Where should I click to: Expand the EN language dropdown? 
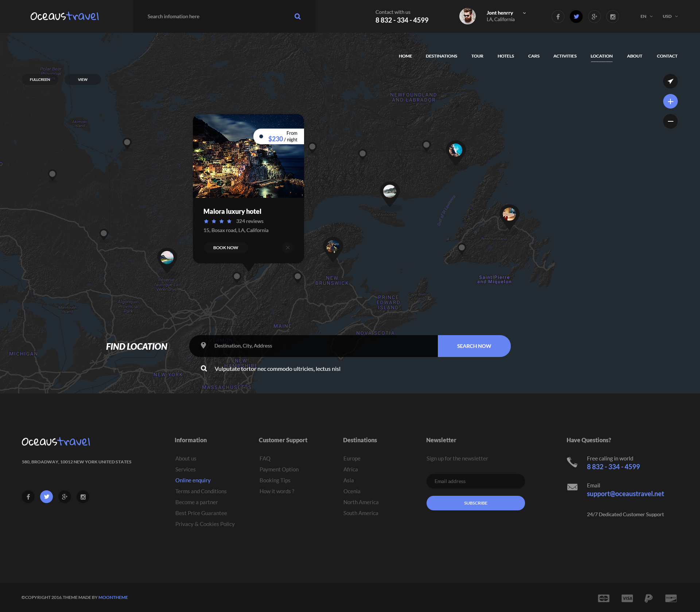tap(646, 16)
